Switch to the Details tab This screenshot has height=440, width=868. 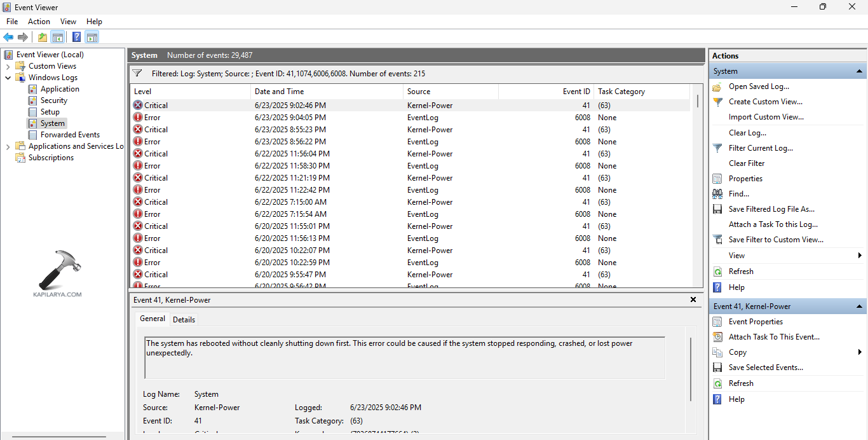tap(184, 319)
